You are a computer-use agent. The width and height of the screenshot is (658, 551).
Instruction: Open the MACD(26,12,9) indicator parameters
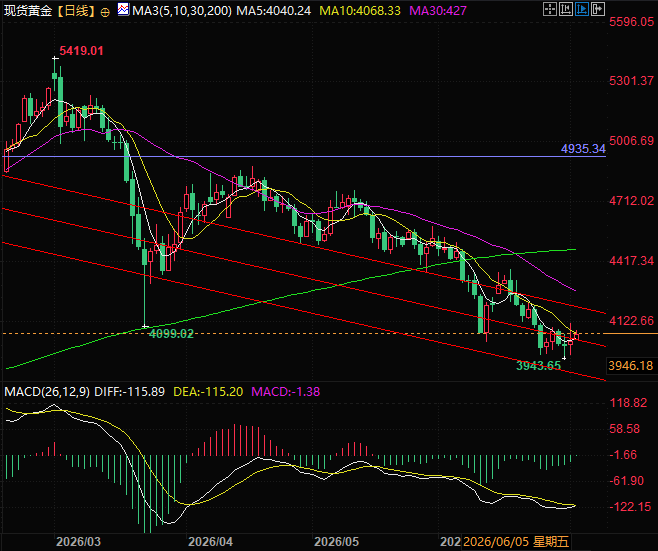(47, 392)
